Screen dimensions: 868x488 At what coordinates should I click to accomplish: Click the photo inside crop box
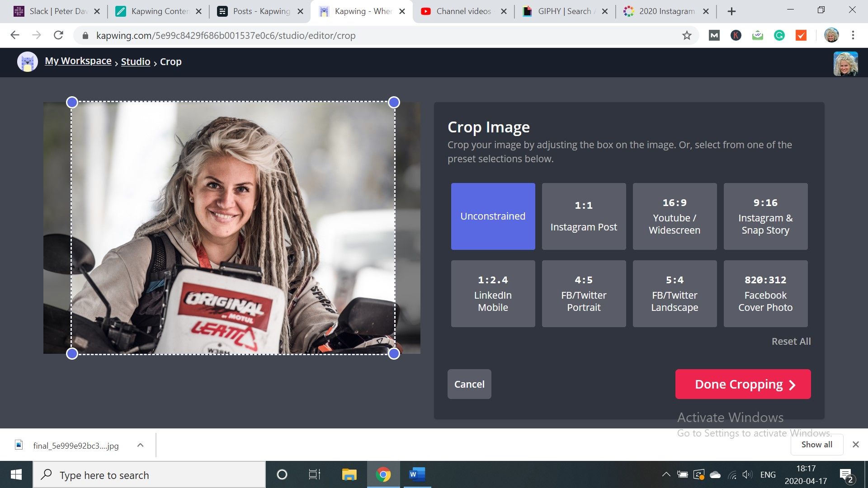tap(233, 228)
